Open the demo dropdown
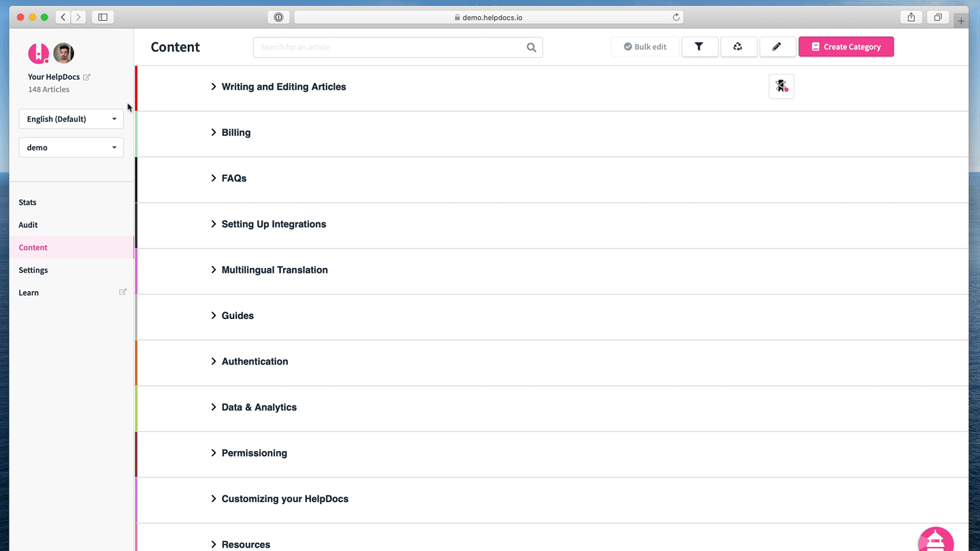 tap(71, 148)
